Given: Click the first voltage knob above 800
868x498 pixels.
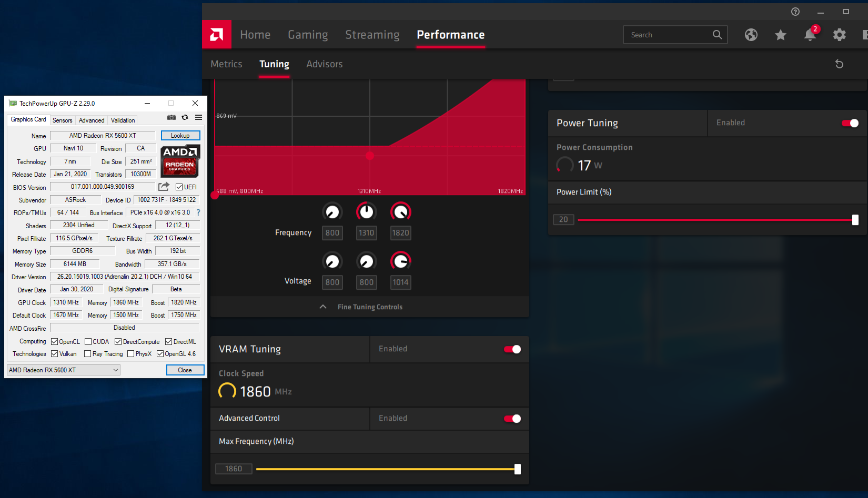Looking at the screenshot, I should click(332, 261).
